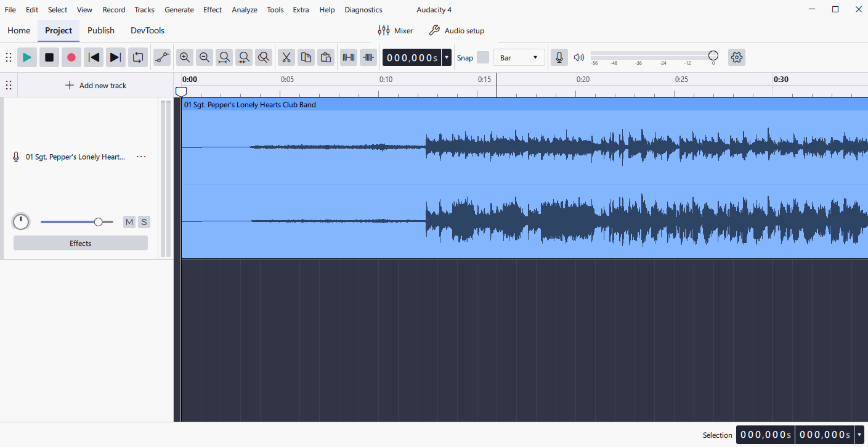Toggle loop playback
Viewport: 868px width, 447px height.
138,57
